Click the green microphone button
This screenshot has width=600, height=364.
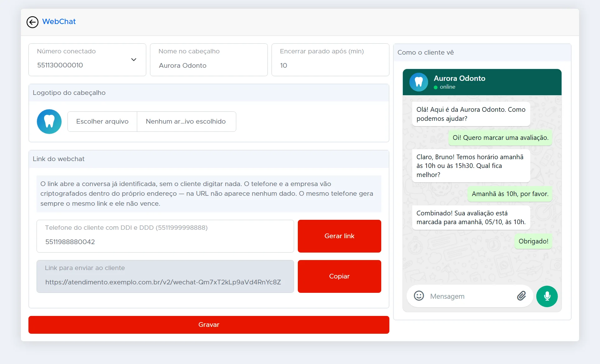[x=547, y=296]
